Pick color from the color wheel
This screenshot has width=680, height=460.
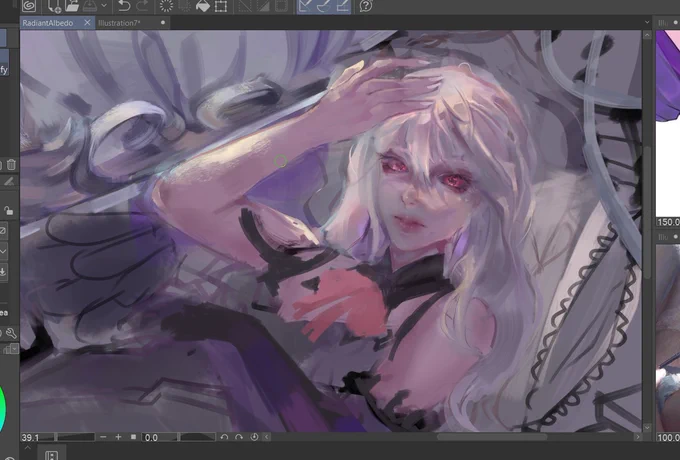point(2,408)
